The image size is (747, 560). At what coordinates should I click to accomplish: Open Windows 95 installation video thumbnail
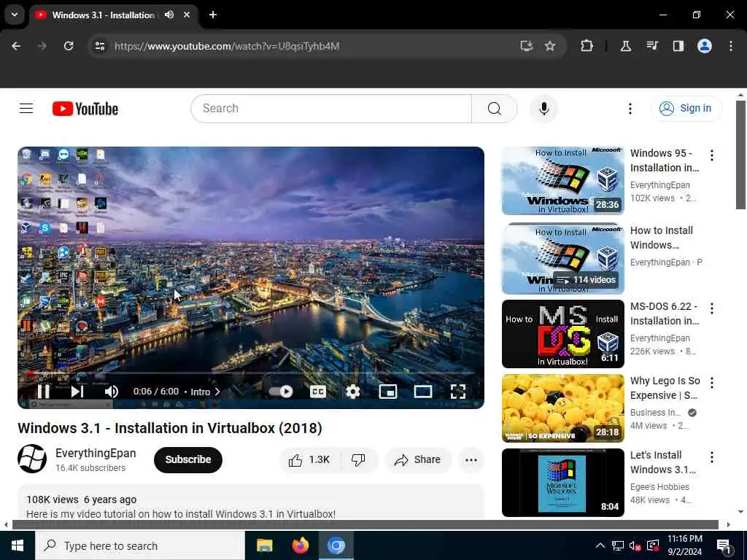pos(562,181)
